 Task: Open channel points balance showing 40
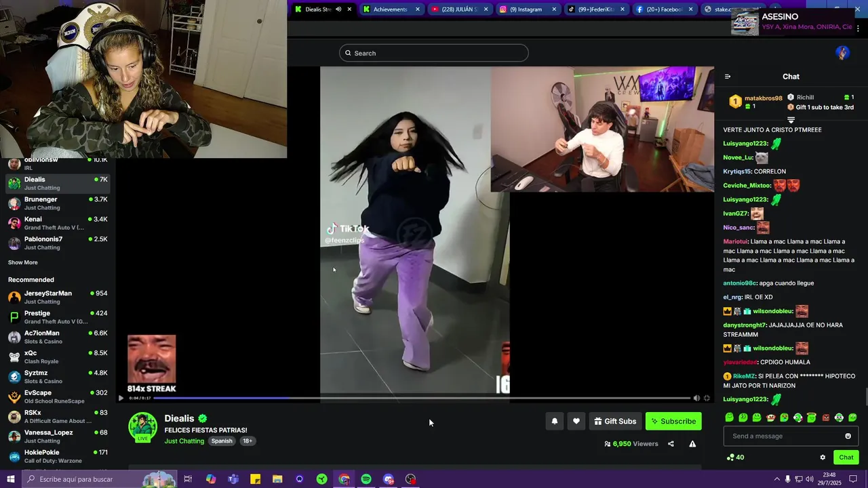point(735,457)
